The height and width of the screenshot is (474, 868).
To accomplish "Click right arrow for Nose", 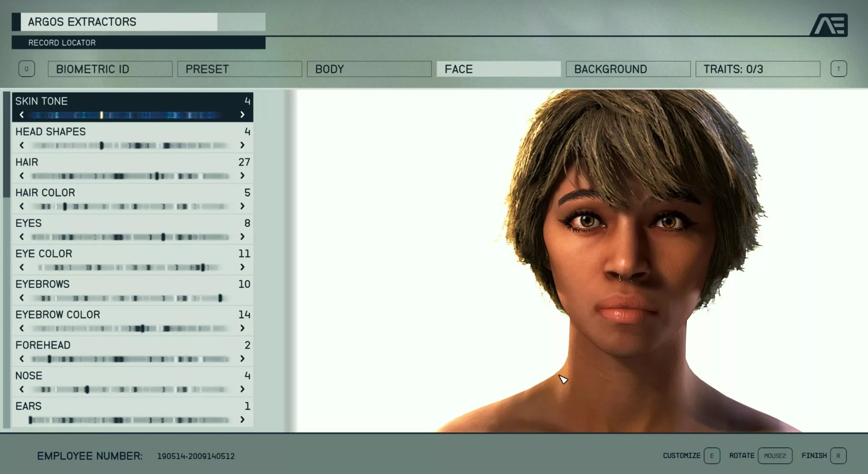I will (242, 389).
